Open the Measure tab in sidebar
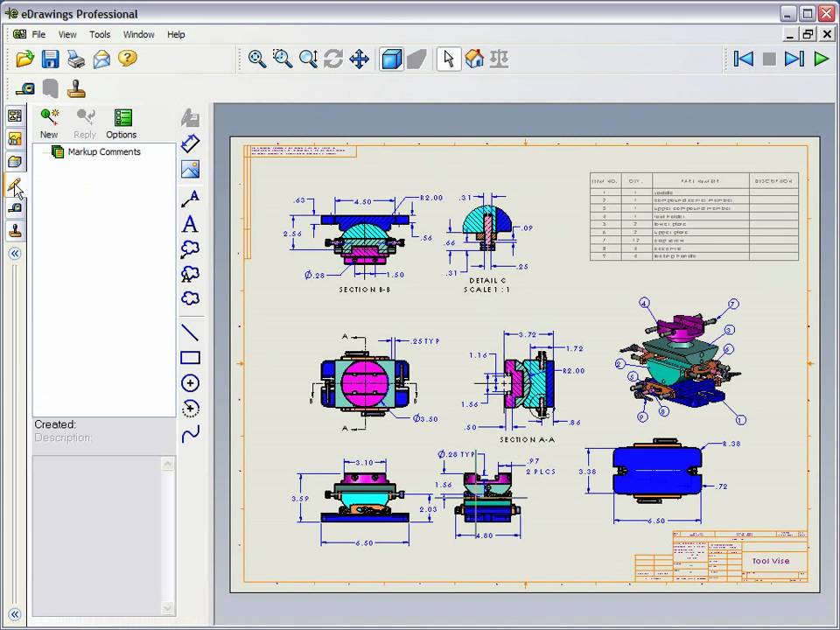Image resolution: width=840 pixels, height=630 pixels. point(15,207)
